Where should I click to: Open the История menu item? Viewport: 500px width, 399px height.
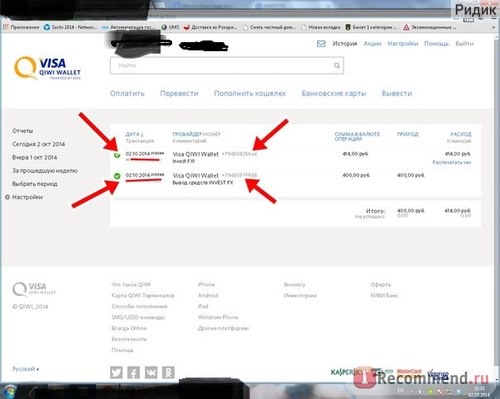pos(345,44)
